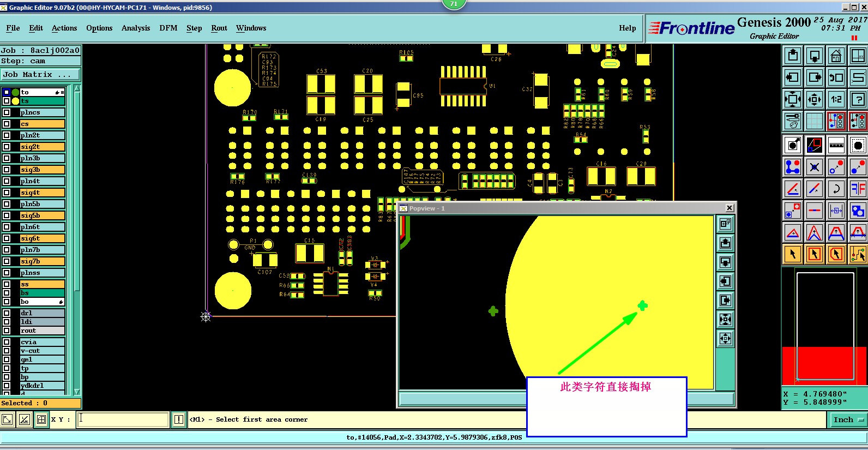This screenshot has height=450, width=868.
Task: Open the Inch units dropdown
Action: 848,419
